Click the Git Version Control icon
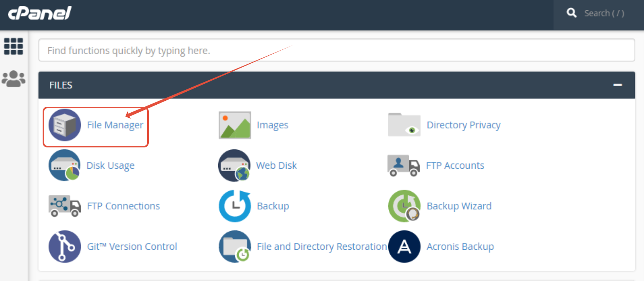Viewport: 644px width, 281px height. (x=65, y=247)
